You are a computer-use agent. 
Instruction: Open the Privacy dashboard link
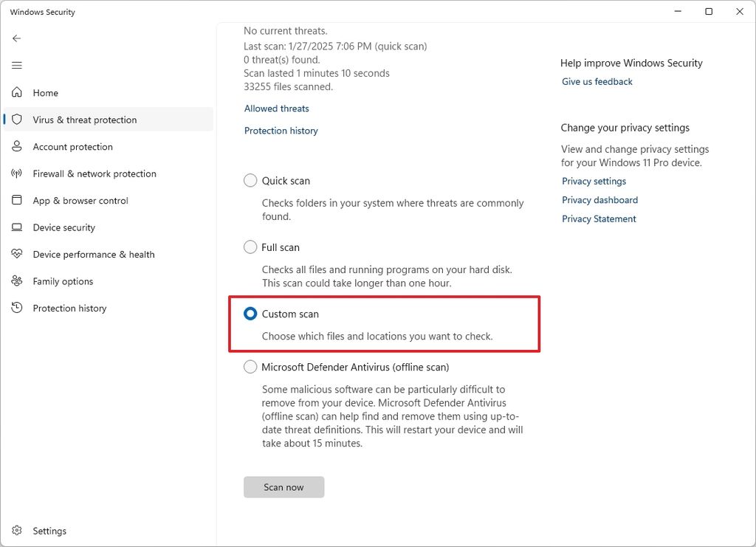pos(599,199)
